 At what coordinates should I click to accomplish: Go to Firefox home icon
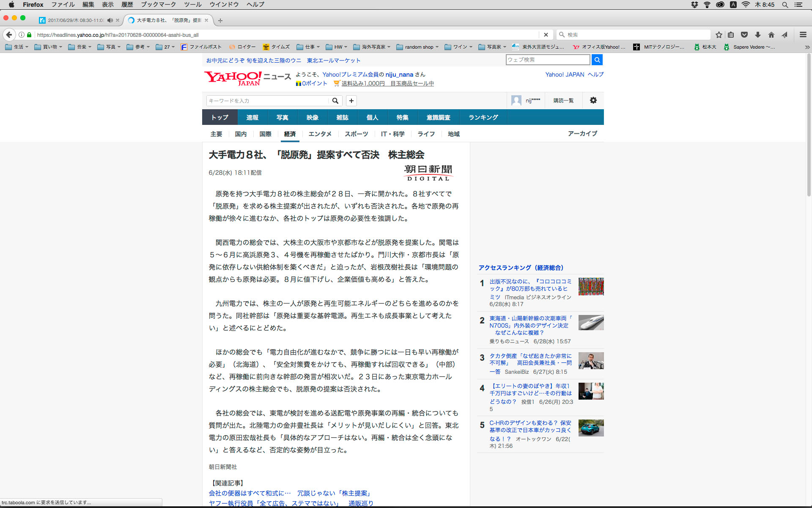click(x=771, y=35)
